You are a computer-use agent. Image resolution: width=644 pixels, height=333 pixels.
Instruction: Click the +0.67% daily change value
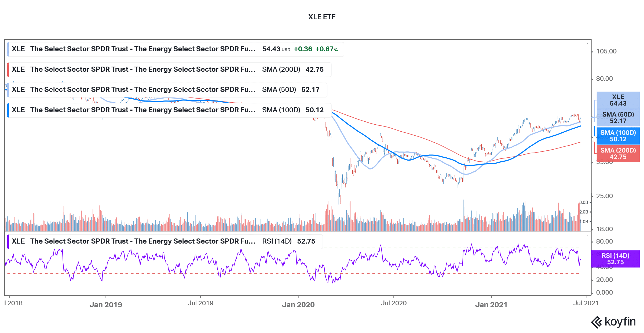point(327,49)
